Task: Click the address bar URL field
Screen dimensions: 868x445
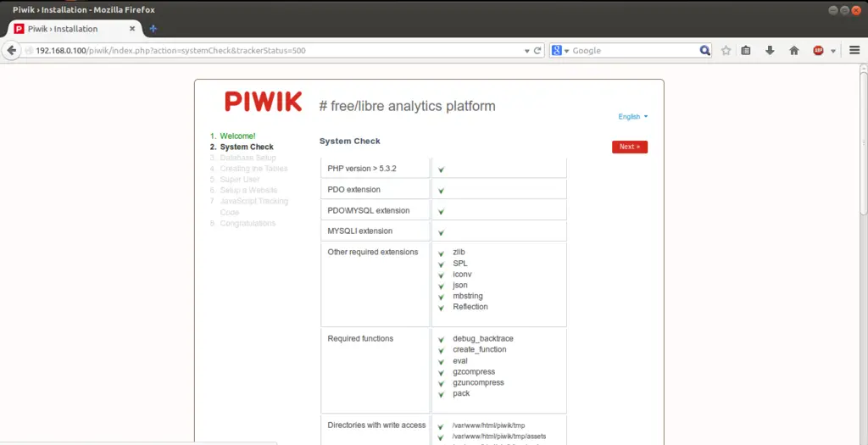Action: 277,50
